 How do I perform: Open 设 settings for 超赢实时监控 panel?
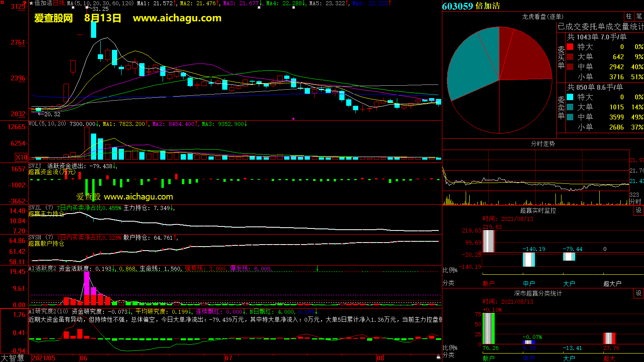[x=639, y=210]
